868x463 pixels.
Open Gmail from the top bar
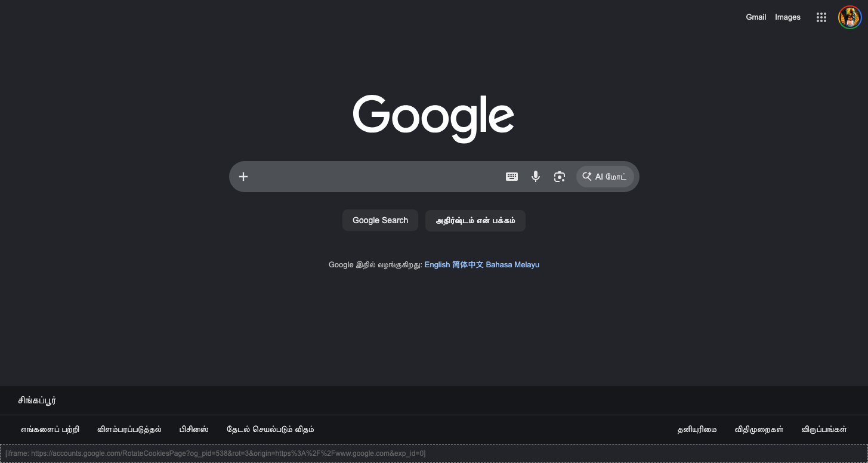click(756, 17)
